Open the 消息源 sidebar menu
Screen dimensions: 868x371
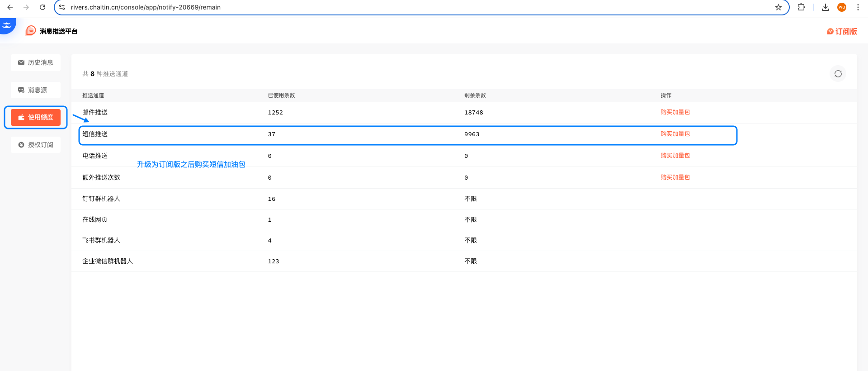(x=36, y=90)
